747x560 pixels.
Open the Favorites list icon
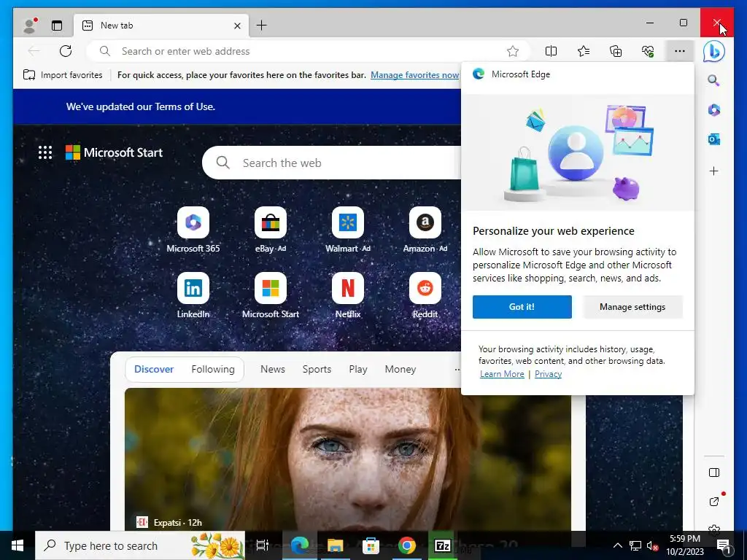(583, 51)
